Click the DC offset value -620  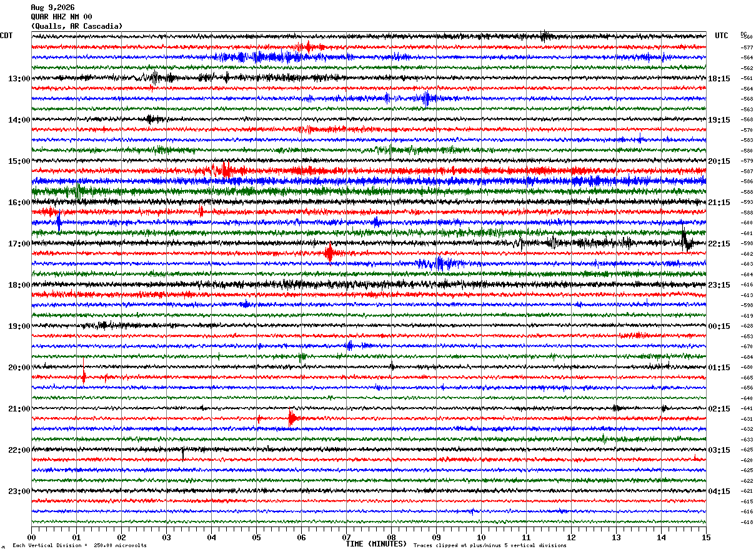tap(747, 460)
